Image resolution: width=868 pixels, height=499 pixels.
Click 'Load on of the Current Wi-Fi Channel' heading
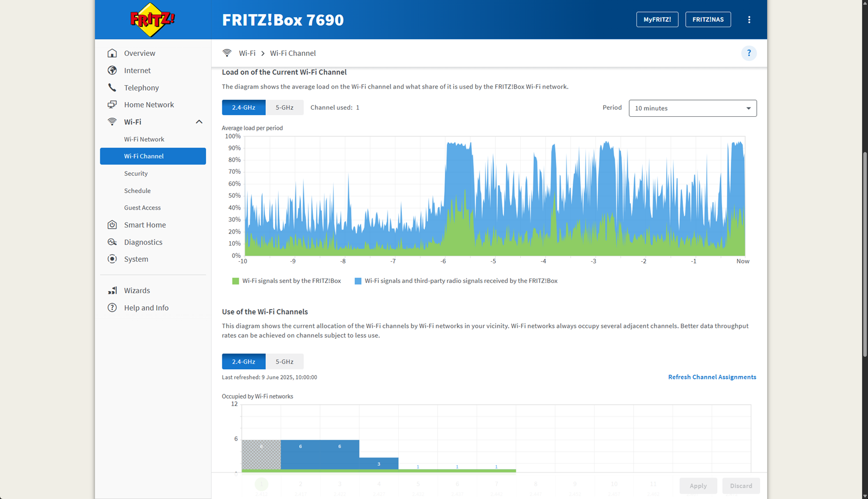pyautogui.click(x=284, y=72)
